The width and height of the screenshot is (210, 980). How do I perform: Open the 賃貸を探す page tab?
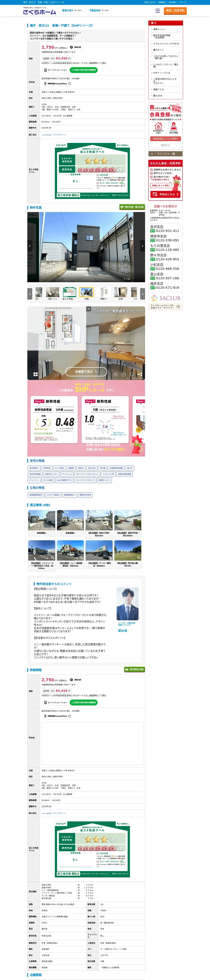point(72,11)
